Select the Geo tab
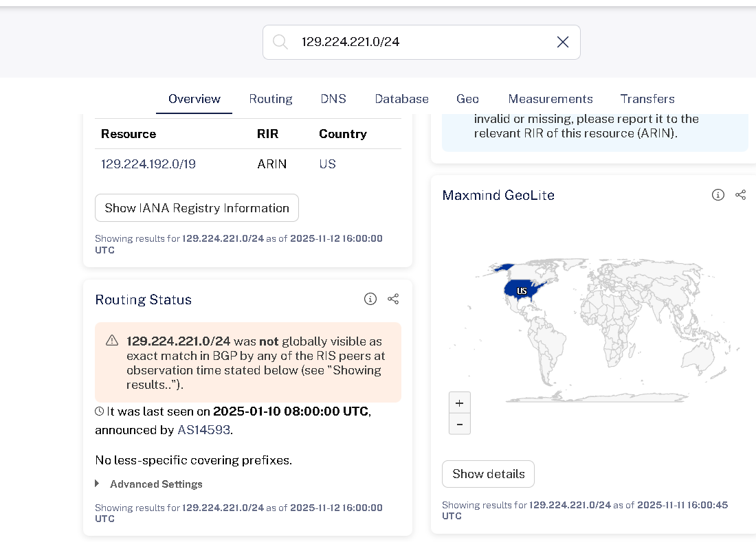The width and height of the screenshot is (756, 542). click(467, 99)
